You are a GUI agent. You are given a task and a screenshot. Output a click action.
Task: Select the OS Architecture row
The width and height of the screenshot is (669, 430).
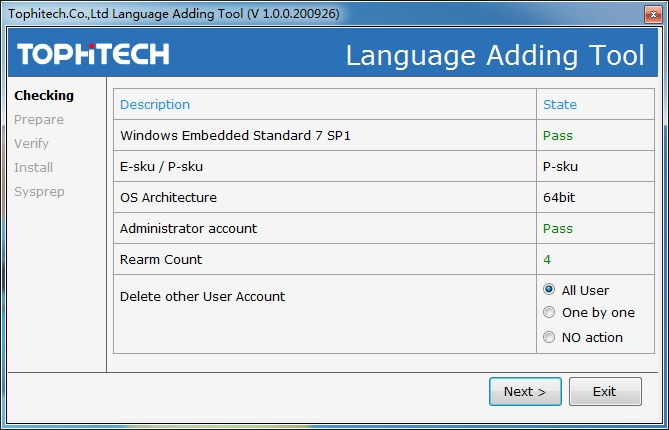[x=168, y=198]
